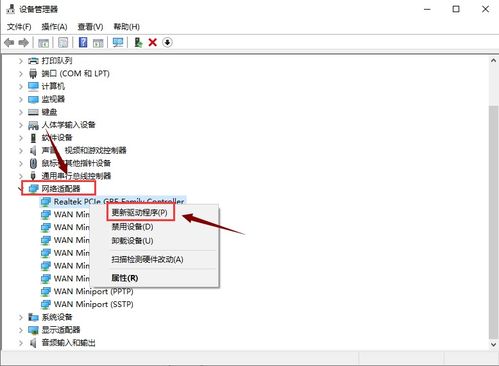Choose 禁用设备(D) in context menu
This screenshot has height=366, width=499.
(132, 227)
